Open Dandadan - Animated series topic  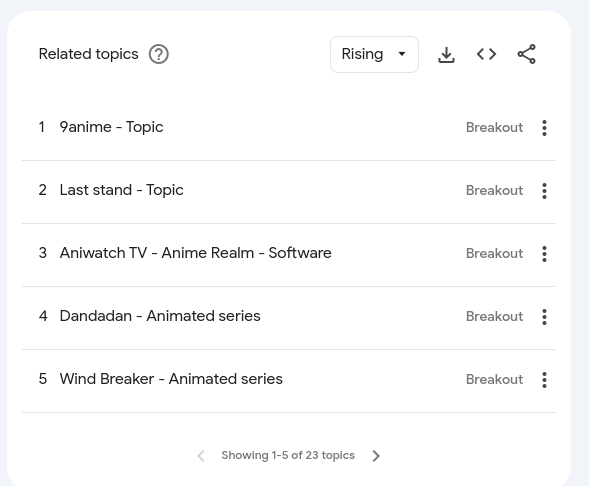click(x=160, y=316)
